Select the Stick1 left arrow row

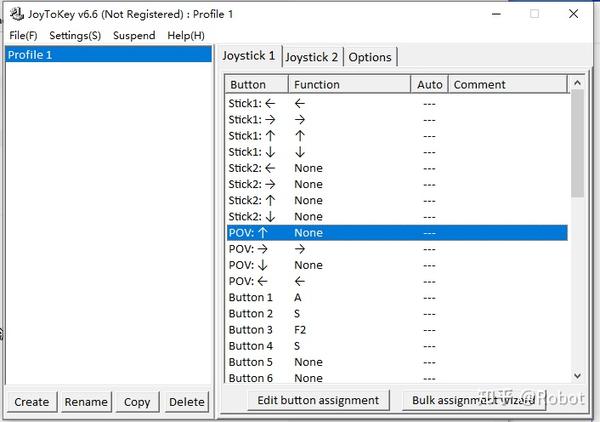[x=397, y=103]
